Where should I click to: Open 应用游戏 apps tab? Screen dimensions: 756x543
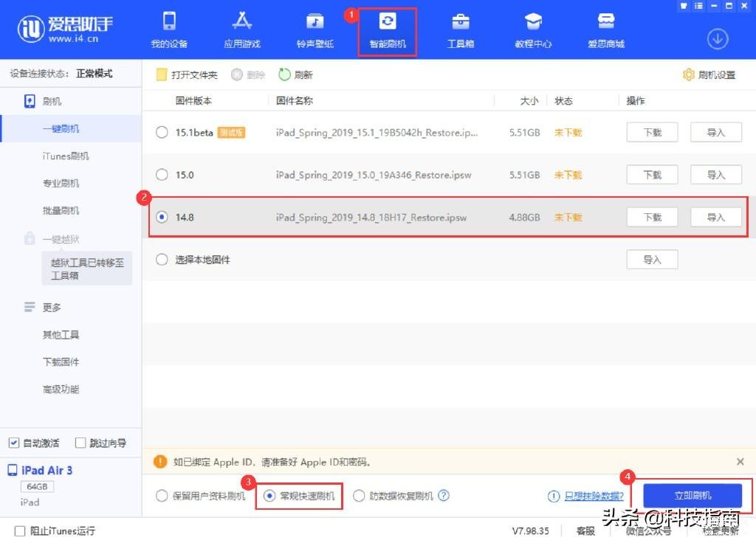[242, 30]
